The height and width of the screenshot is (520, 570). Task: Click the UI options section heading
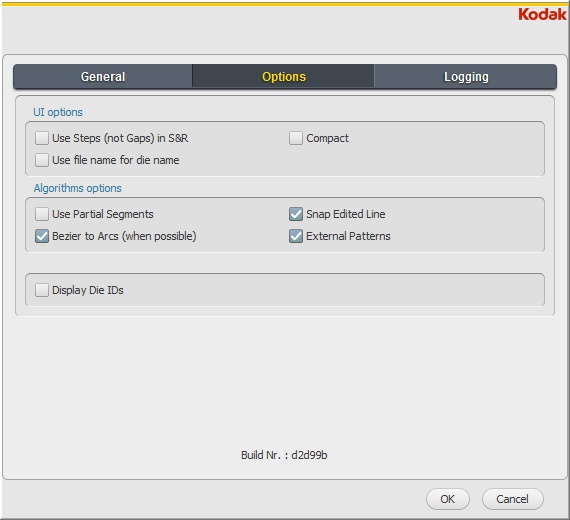coord(58,112)
